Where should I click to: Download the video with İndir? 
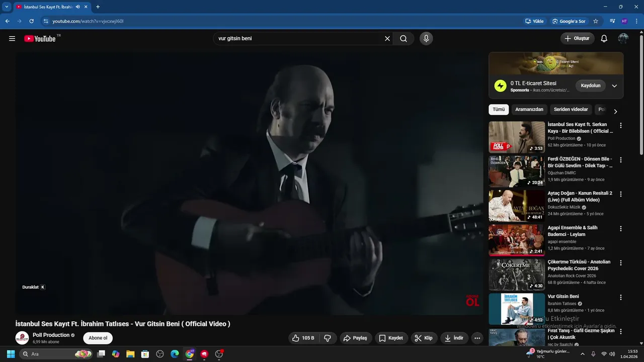pyautogui.click(x=454, y=338)
